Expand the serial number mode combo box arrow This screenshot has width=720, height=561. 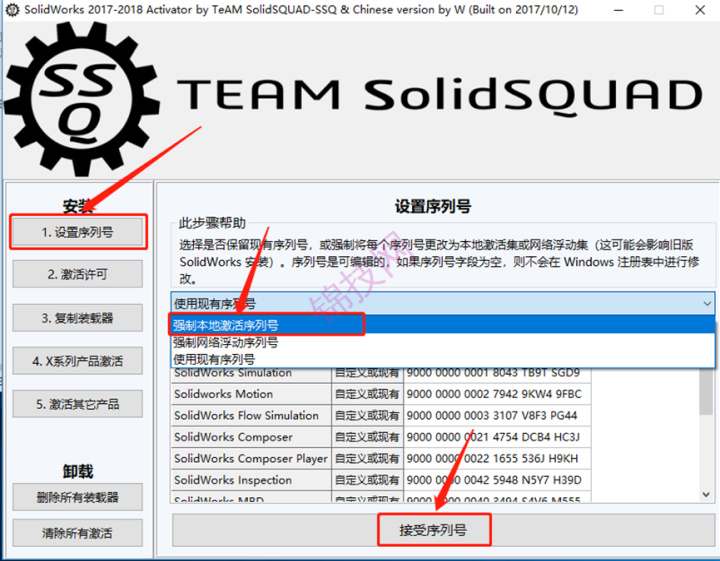coord(707,303)
